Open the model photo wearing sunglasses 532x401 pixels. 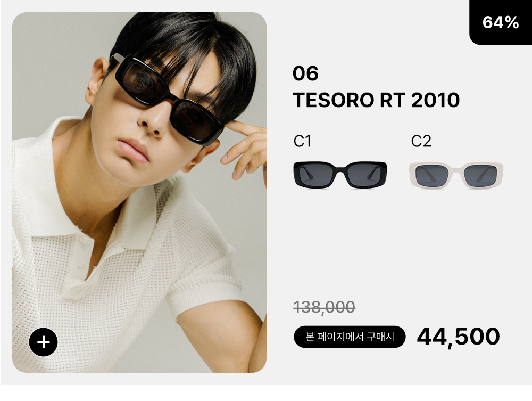[139, 192]
